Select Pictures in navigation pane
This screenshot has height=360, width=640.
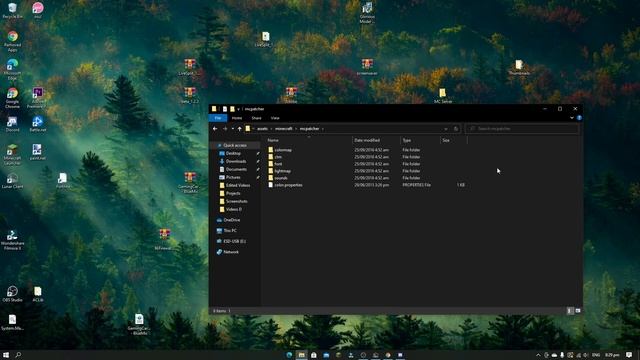click(233, 177)
